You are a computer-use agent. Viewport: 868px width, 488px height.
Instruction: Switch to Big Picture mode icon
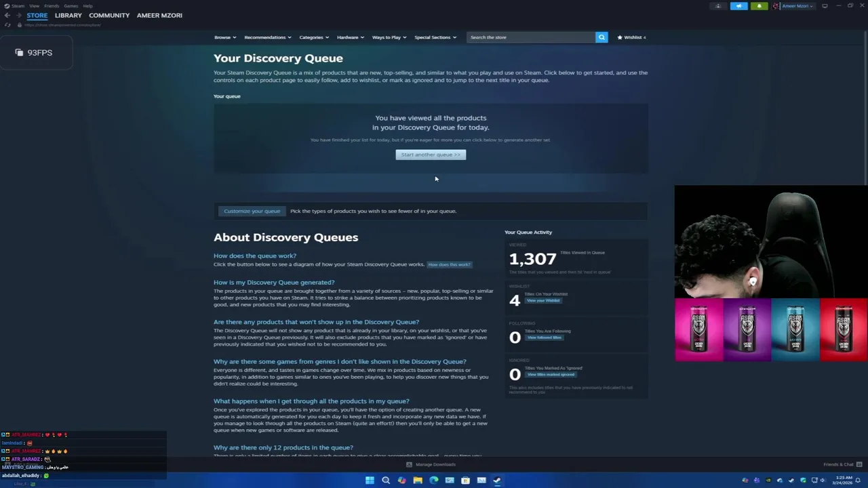pyautogui.click(x=825, y=6)
